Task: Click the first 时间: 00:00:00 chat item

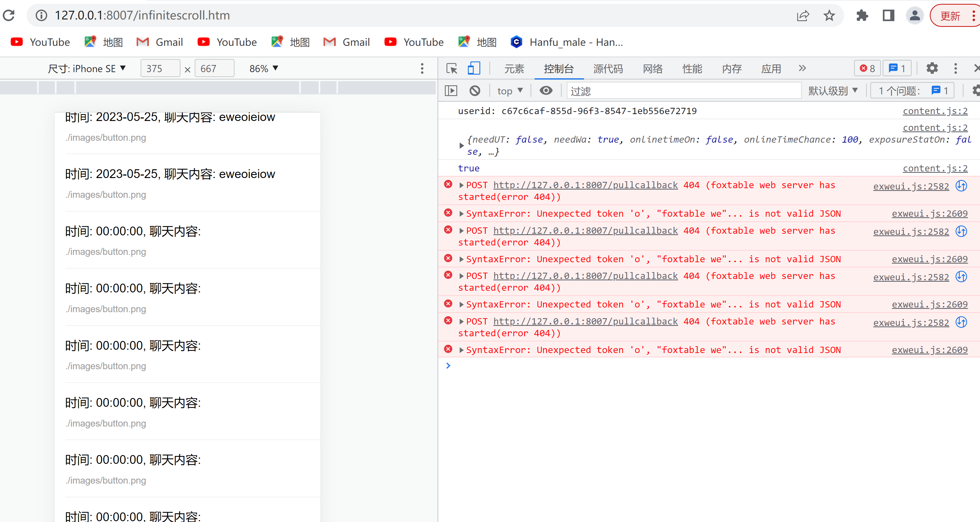Action: [x=192, y=240]
